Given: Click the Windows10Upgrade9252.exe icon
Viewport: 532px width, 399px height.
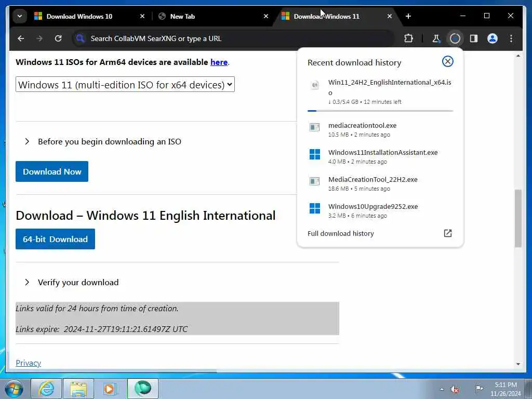Looking at the screenshot, I should tap(314, 208).
